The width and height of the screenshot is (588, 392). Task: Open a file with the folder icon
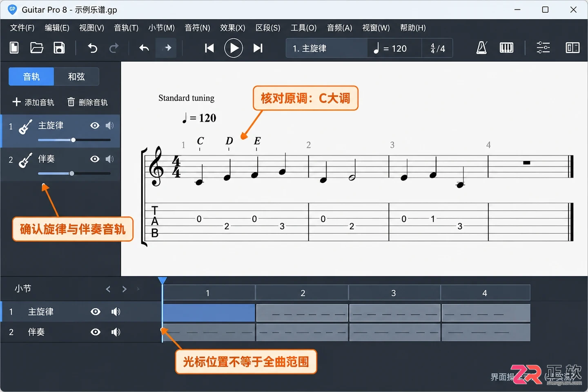[x=37, y=48]
